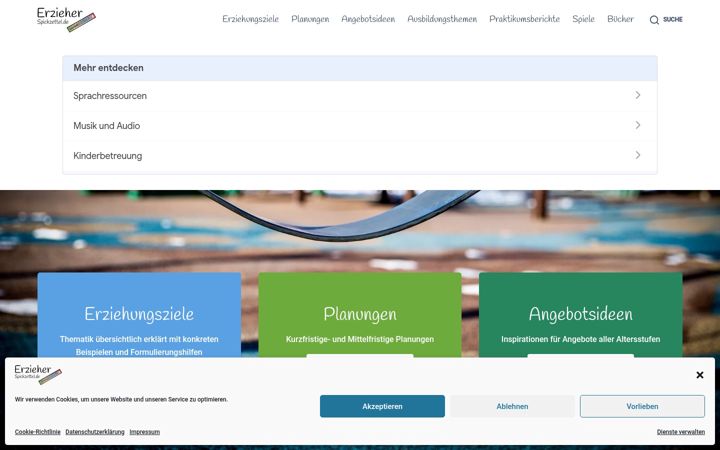Click the Dienste verwalten link
The width and height of the screenshot is (720, 450).
[x=681, y=432]
